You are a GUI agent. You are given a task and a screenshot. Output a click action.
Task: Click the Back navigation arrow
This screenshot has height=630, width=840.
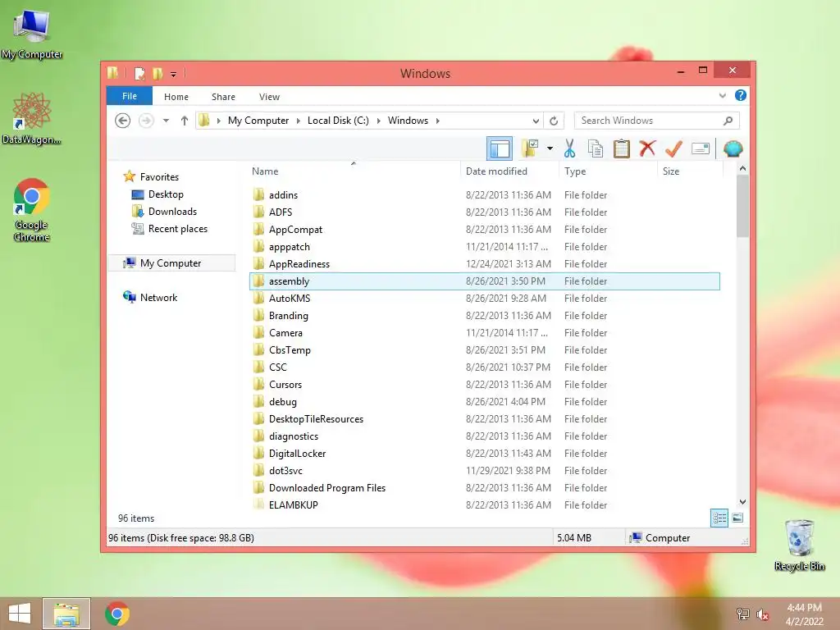(x=123, y=121)
